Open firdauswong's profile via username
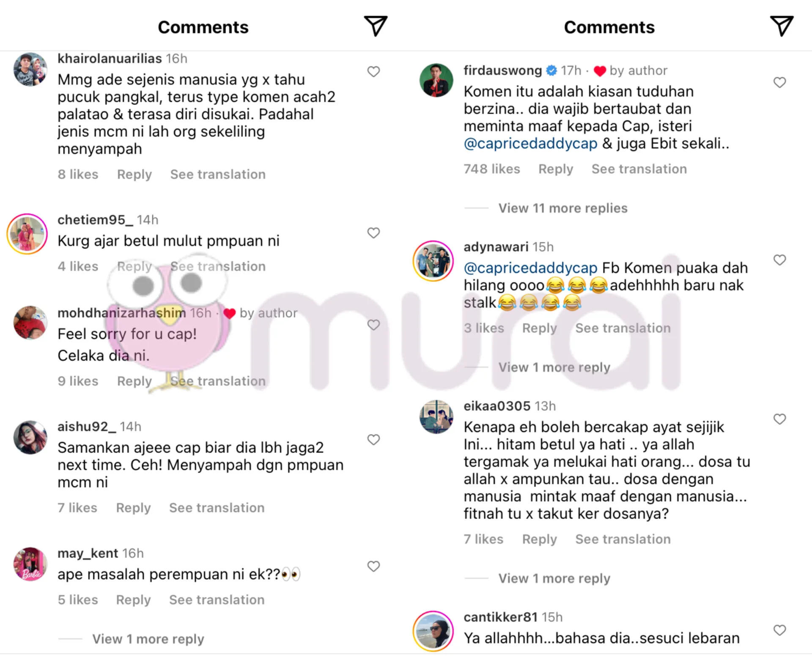This screenshot has height=660, width=812. pos(502,70)
